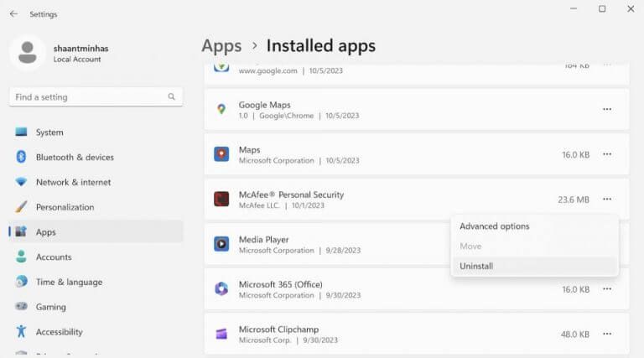
Task: Click the Microsoft 365 (Office) app icon
Action: 221,289
